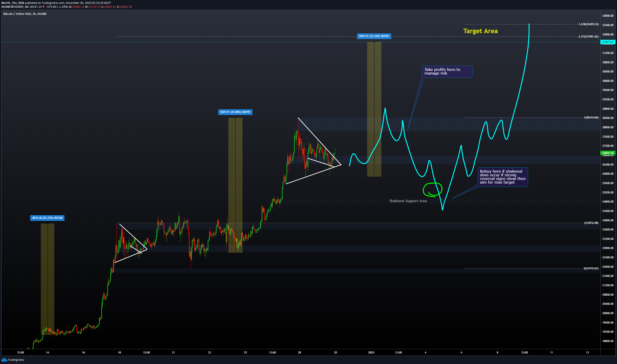Click the 21 date on time axis
Viewport: 617px width, 364px height.
173,353
